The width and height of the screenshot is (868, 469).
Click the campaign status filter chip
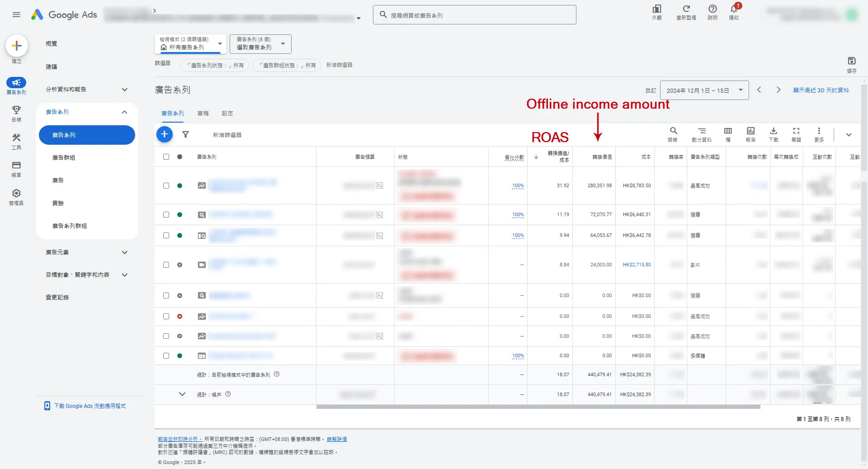[215, 65]
